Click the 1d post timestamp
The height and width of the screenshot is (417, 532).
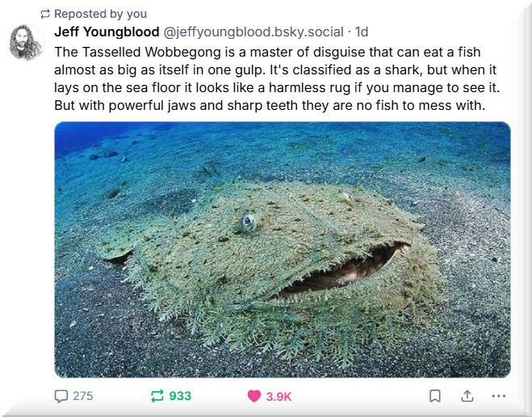point(362,32)
